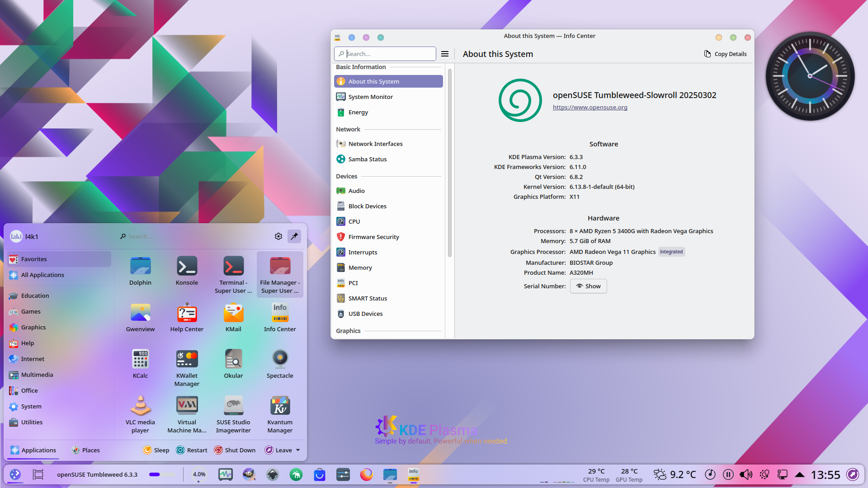Click the digital clock showing 13:55

click(826, 474)
